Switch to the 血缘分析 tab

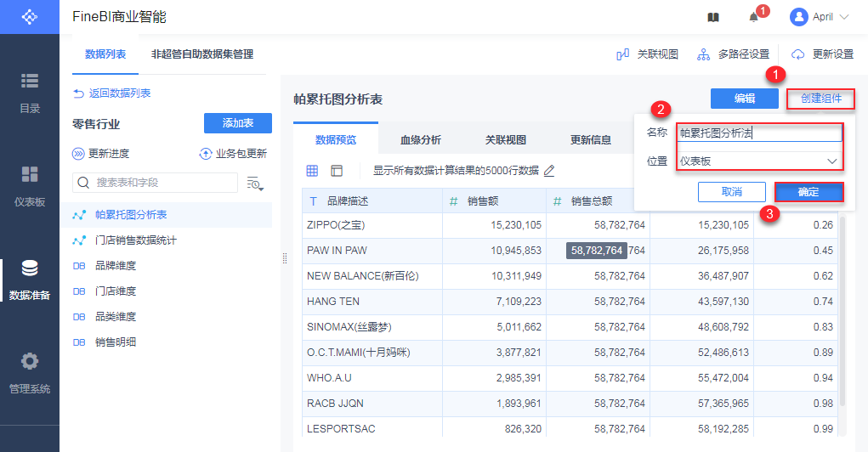[421, 140]
